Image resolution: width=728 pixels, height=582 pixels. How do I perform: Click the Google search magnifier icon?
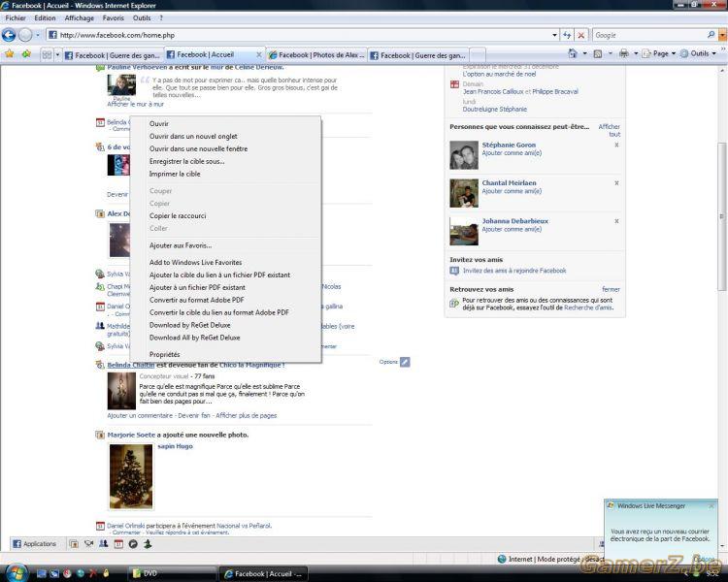711,35
